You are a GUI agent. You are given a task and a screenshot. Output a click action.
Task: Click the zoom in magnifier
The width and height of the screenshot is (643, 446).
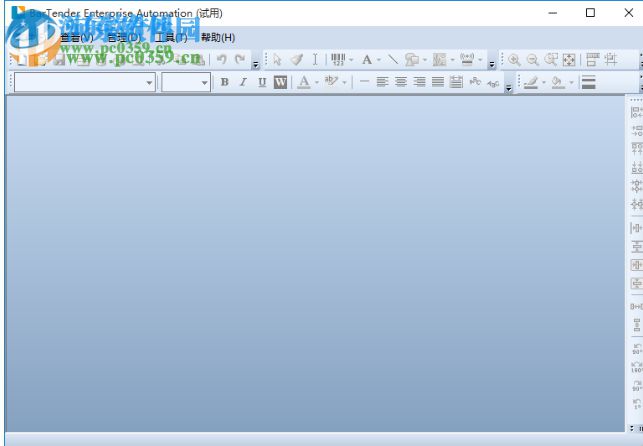pyautogui.click(x=514, y=60)
